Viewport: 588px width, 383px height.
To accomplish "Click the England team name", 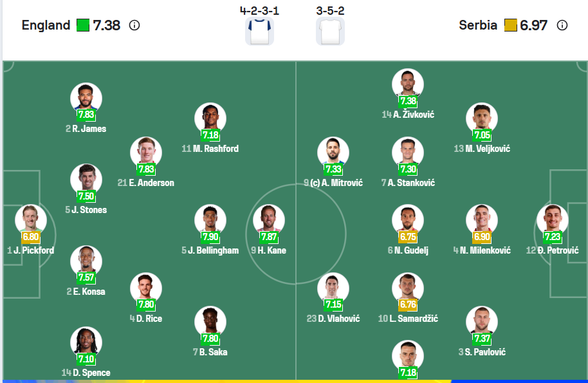I will (46, 26).
